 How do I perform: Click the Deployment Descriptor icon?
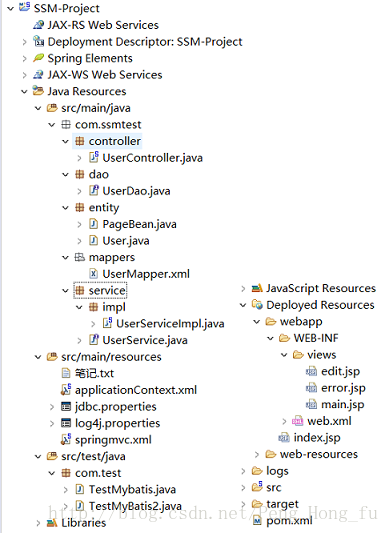tap(38, 41)
